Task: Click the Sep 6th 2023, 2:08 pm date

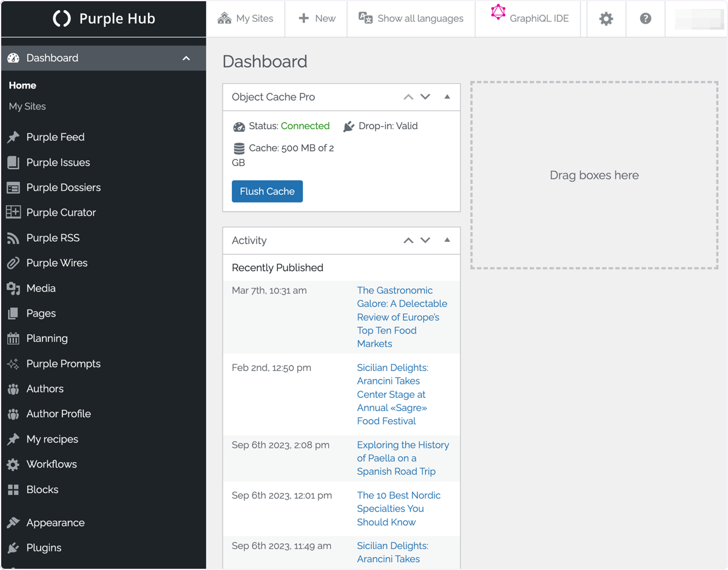Action: click(280, 445)
